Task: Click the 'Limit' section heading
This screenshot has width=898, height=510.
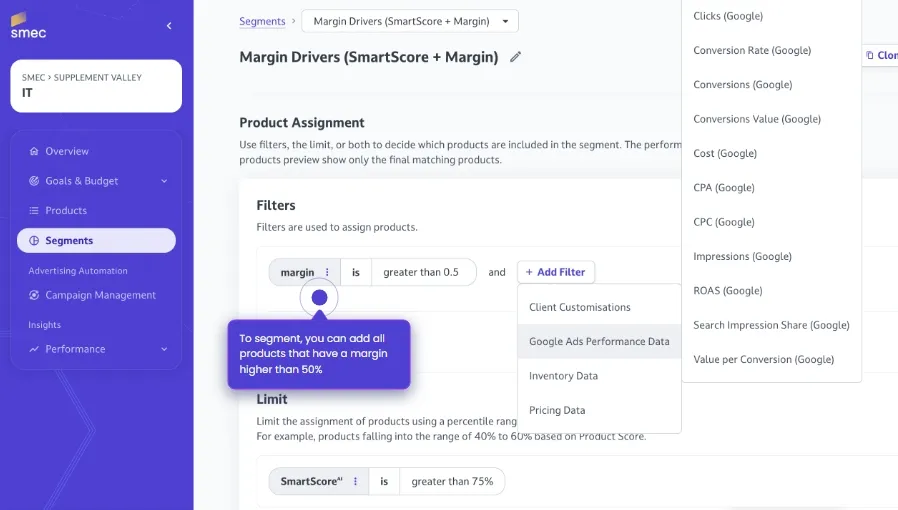Action: tap(271, 399)
